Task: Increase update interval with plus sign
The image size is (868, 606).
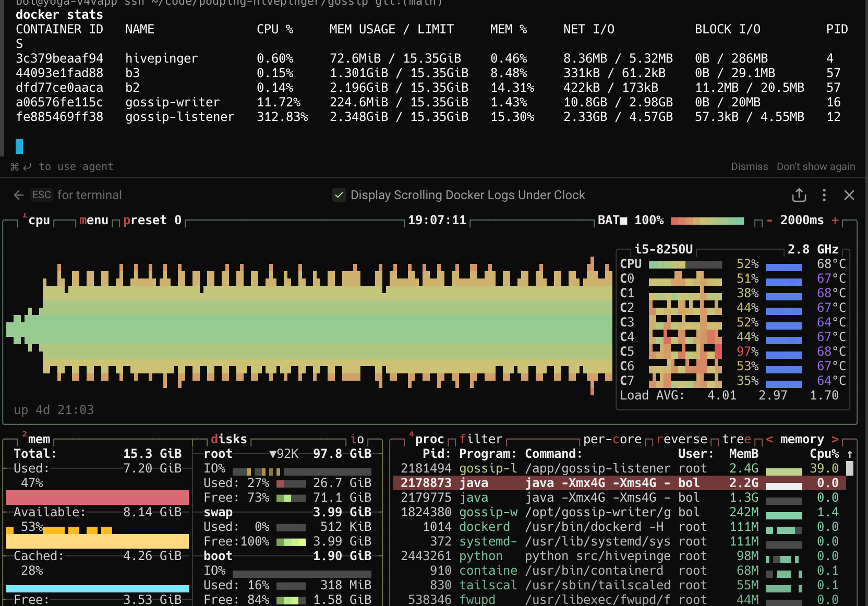Action: point(835,220)
